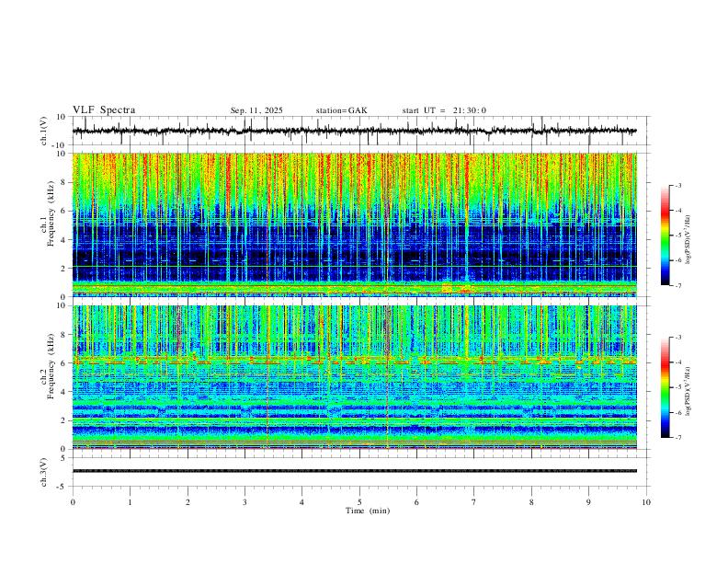Screen dimensions: 728x563
Task: Click the time axis tick label "2"
Action: pyautogui.click(x=188, y=502)
